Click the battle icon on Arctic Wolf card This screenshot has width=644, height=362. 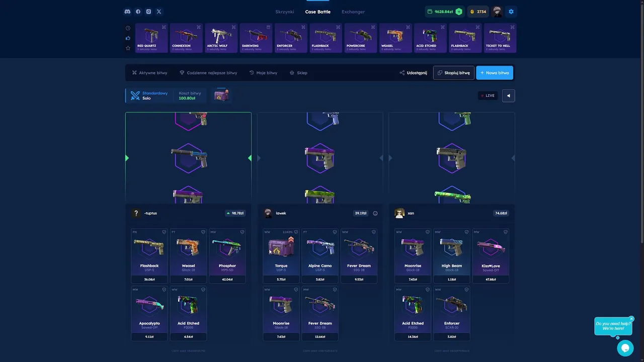click(233, 27)
